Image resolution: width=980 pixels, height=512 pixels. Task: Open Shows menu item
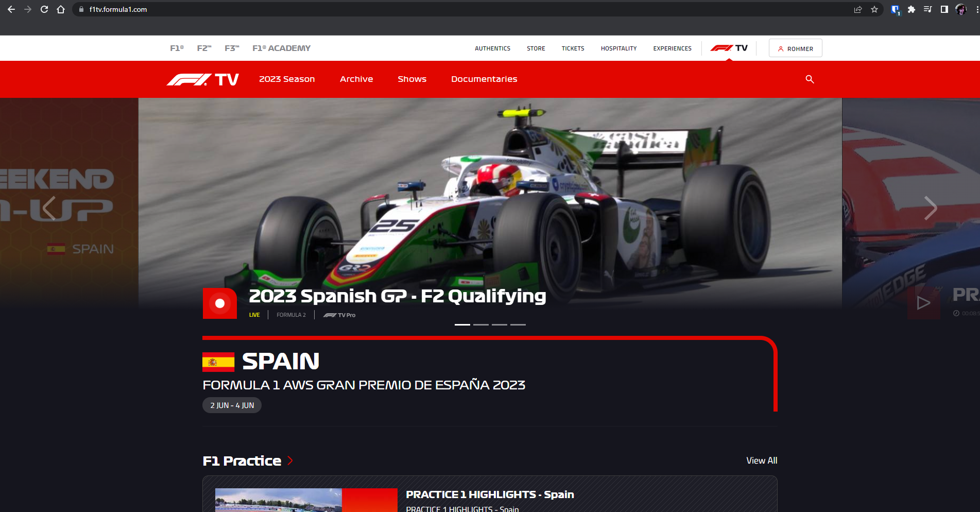412,79
